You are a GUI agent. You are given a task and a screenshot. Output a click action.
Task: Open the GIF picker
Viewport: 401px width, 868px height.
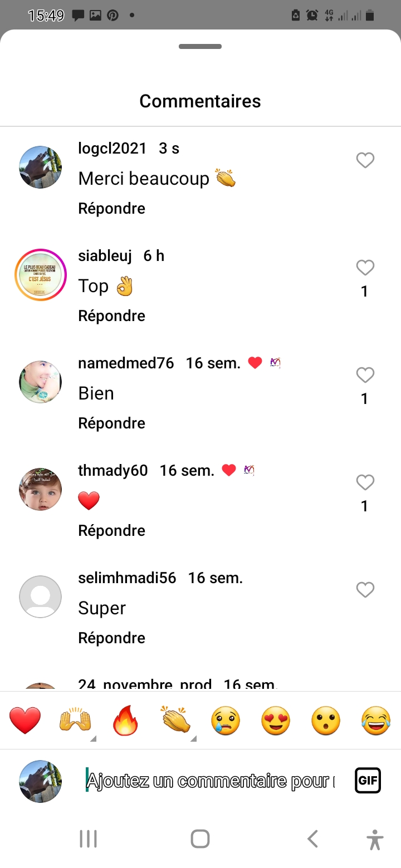pos(368,780)
